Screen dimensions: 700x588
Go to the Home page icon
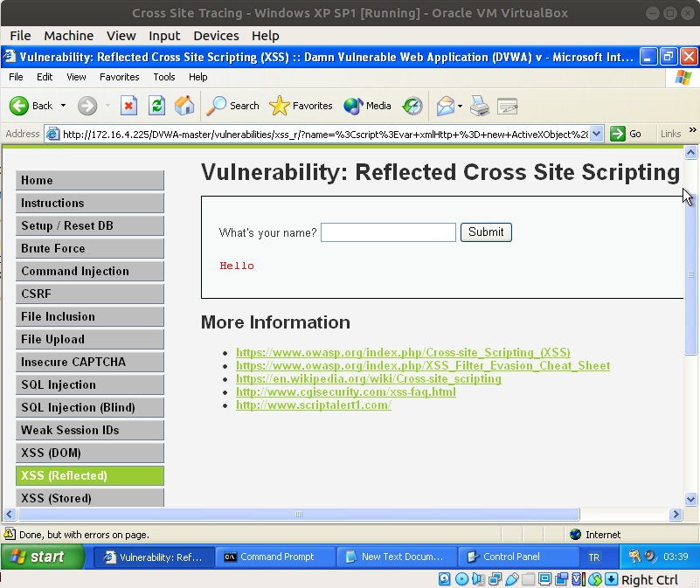(x=184, y=106)
